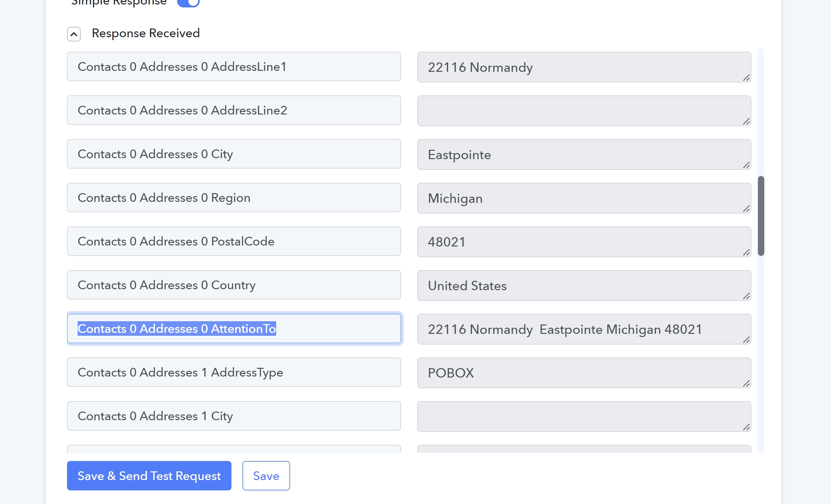Click resize handle of 48021 field
Viewport: 831px width, 504px height.
747,253
